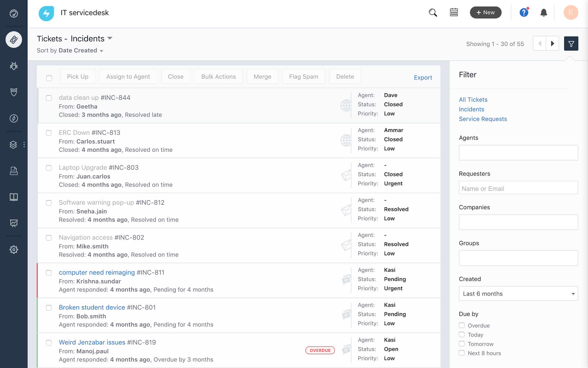Open the Agents filter field
This screenshot has height=368, width=588.
[x=518, y=153]
